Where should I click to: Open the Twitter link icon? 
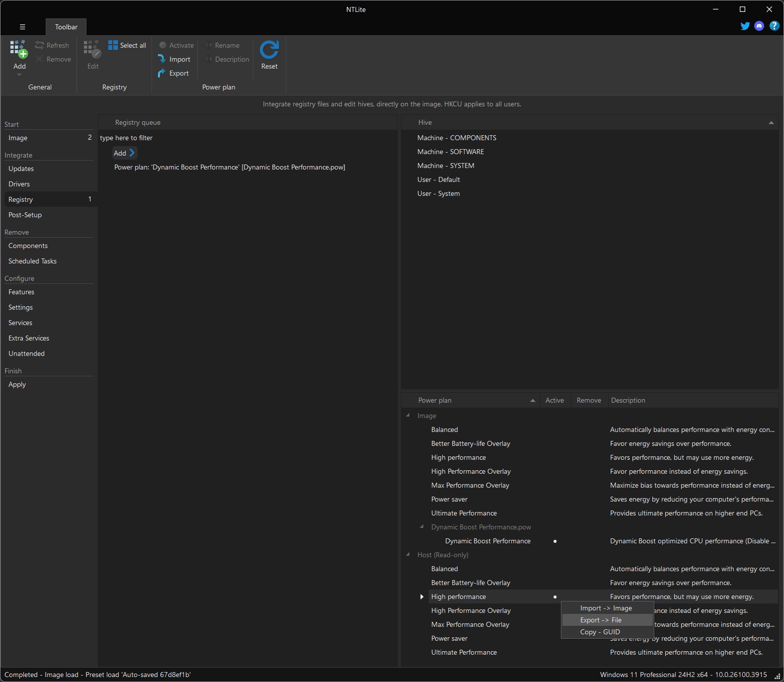coord(745,26)
